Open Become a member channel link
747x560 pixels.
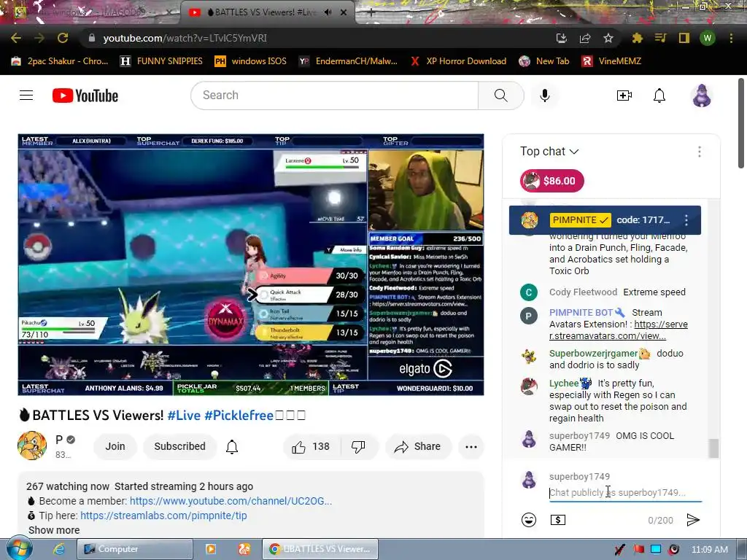(x=231, y=501)
